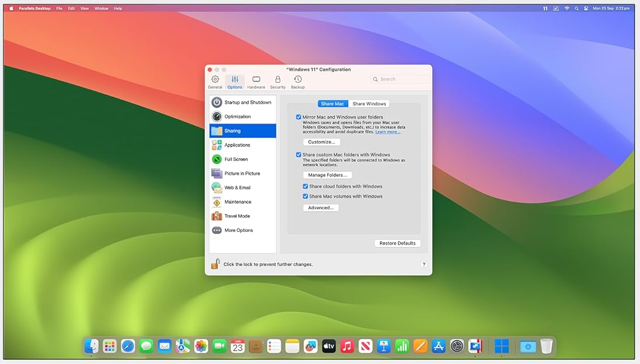Uncheck Mirror Mac and Windows user folders
The height and width of the screenshot is (364, 640).
point(298,117)
